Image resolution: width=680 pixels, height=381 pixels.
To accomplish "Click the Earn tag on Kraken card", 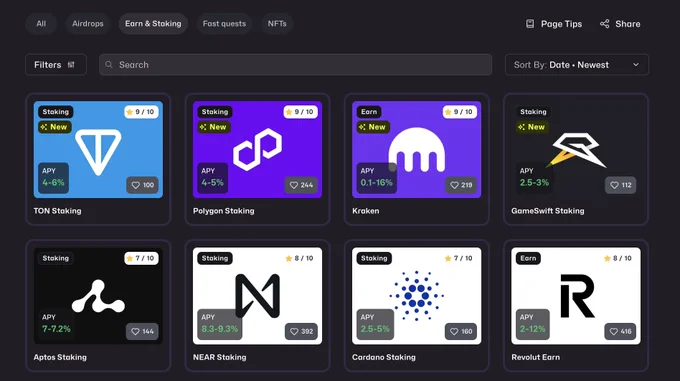I will click(x=369, y=112).
